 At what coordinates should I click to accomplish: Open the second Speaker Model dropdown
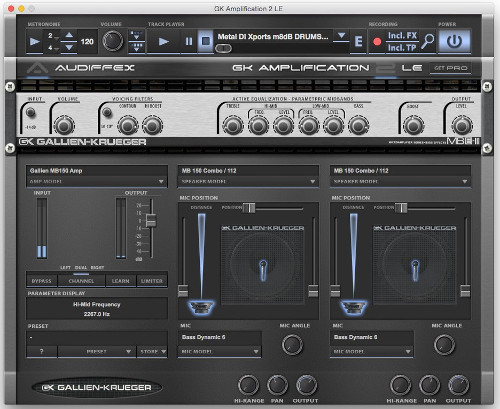point(400,182)
